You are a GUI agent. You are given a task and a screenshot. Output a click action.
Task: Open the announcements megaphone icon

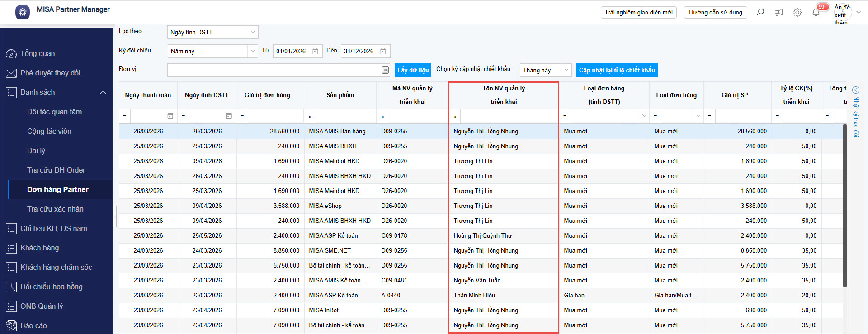click(x=778, y=13)
